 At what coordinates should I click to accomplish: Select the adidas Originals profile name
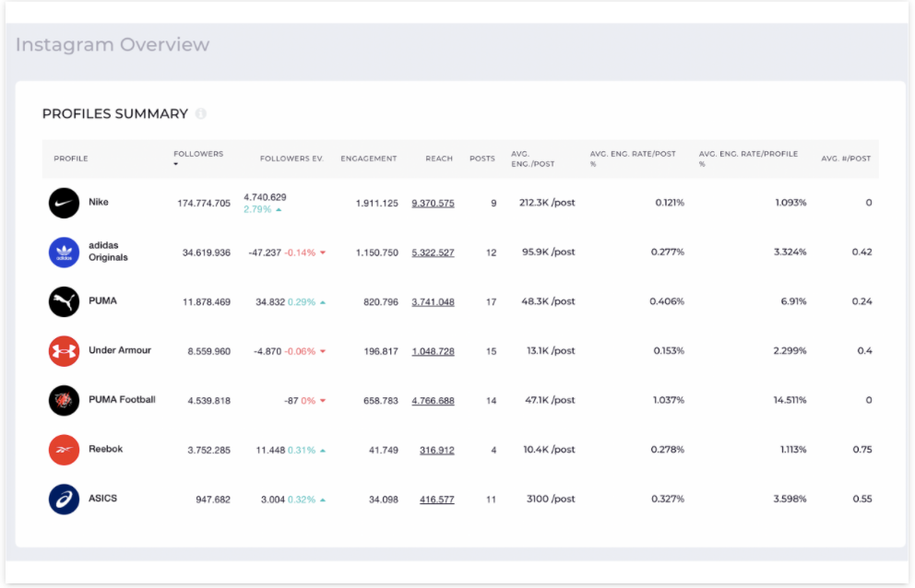[x=108, y=252]
